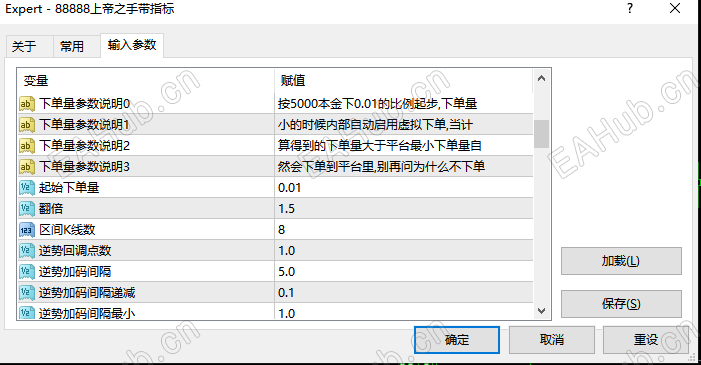Click the 保存(S) button
This screenshot has width=701, height=365.
[621, 304]
